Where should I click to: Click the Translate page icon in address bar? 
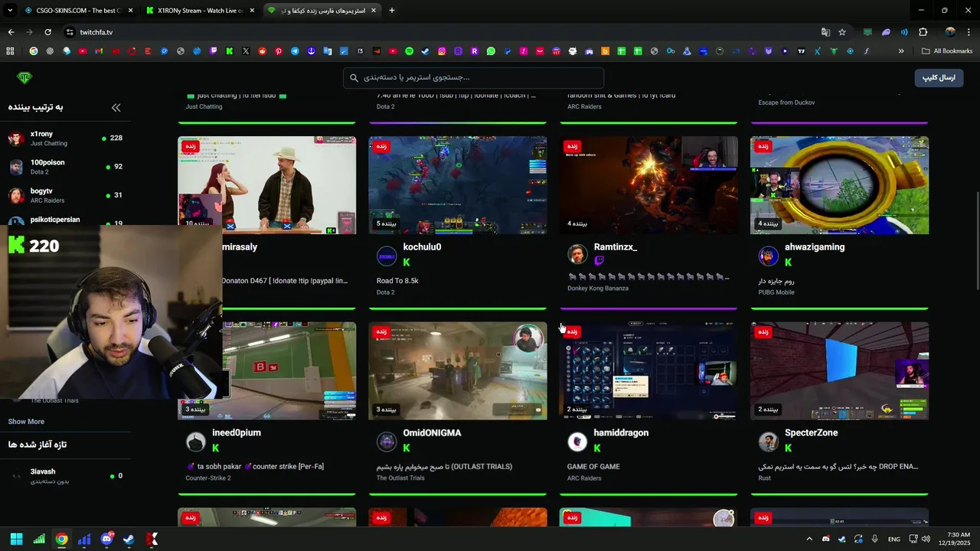click(x=825, y=32)
